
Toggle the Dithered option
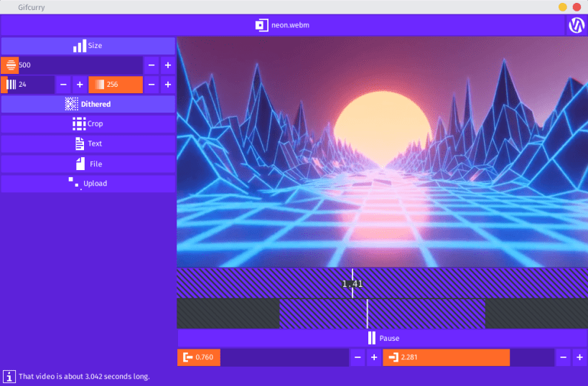[x=88, y=104]
